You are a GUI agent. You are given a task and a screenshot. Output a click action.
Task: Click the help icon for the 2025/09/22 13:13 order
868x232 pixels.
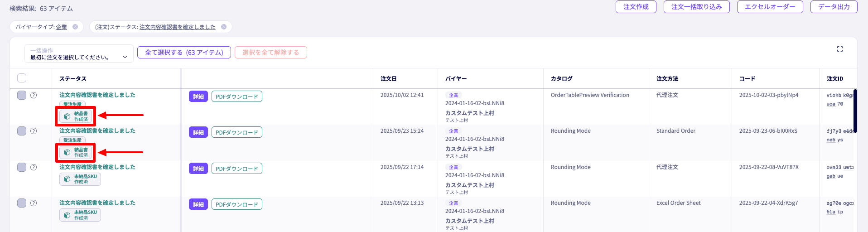coord(34,203)
